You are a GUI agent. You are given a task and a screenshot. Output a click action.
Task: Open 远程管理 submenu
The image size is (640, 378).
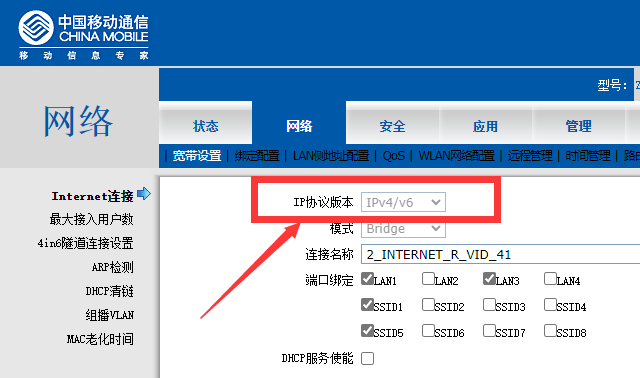tap(530, 156)
